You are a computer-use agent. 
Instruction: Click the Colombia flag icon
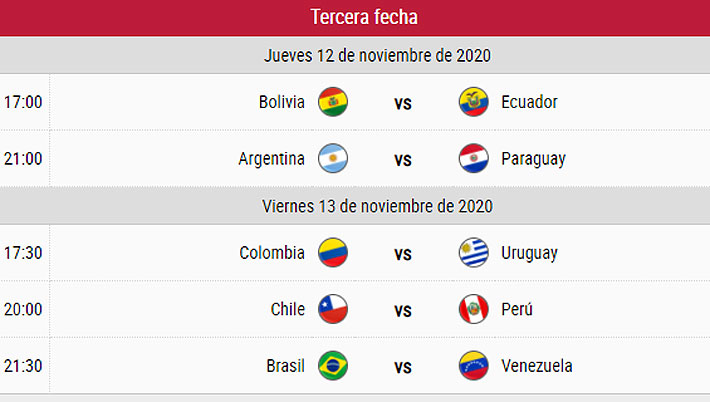click(333, 253)
